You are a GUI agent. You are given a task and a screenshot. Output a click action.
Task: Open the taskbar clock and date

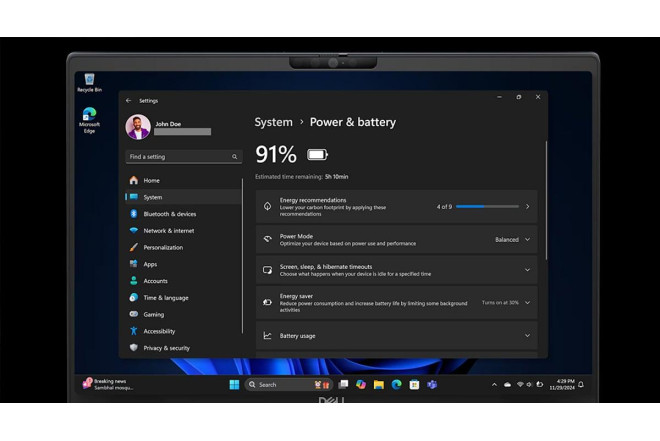(x=562, y=384)
